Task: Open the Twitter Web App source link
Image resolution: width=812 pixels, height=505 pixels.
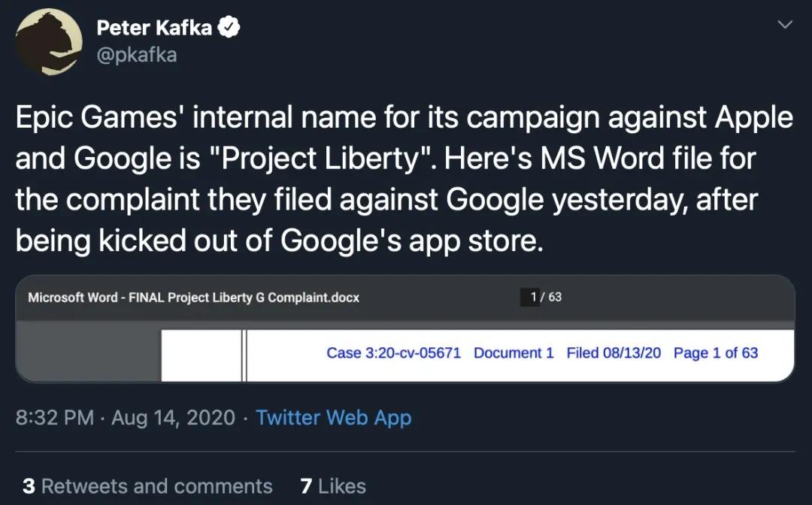Action: [333, 418]
